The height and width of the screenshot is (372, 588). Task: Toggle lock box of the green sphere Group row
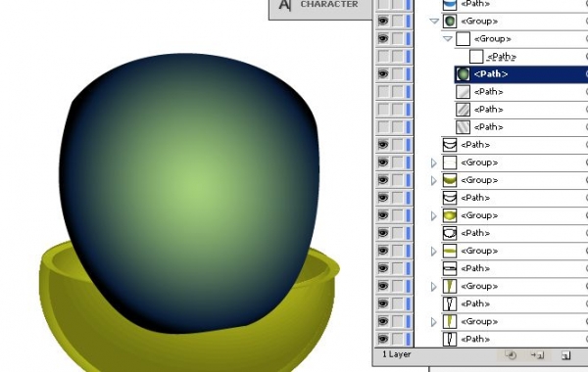coord(397,21)
